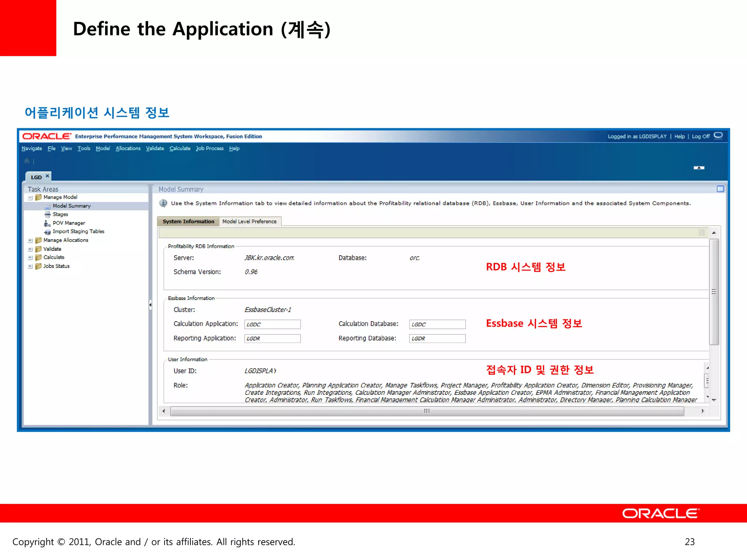Click the Log Off link

[701, 136]
